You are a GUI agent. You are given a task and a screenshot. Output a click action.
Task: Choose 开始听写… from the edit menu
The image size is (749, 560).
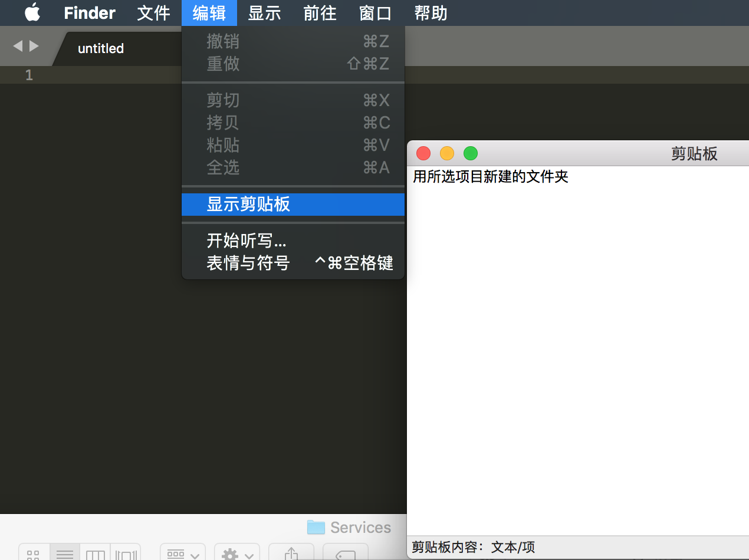click(x=293, y=241)
